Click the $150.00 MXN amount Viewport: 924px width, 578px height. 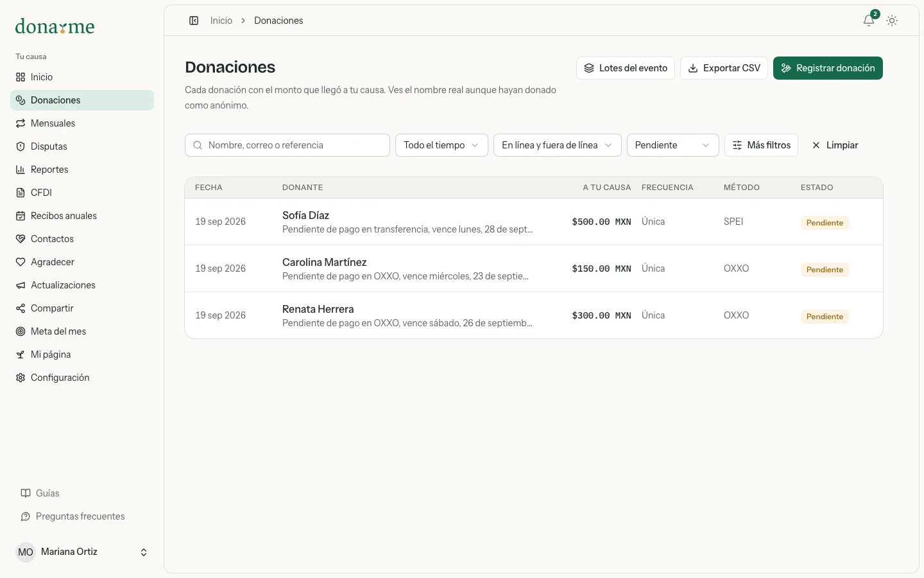point(601,268)
